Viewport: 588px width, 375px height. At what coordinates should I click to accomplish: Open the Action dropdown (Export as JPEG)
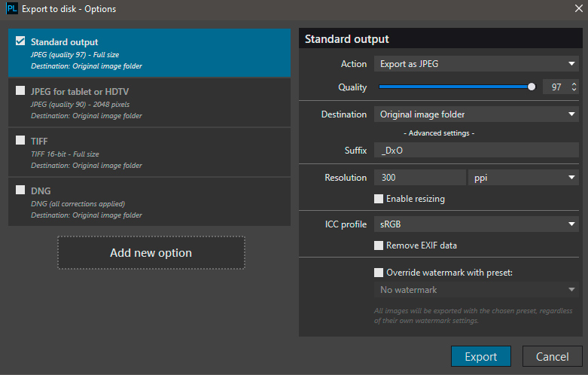(x=476, y=64)
